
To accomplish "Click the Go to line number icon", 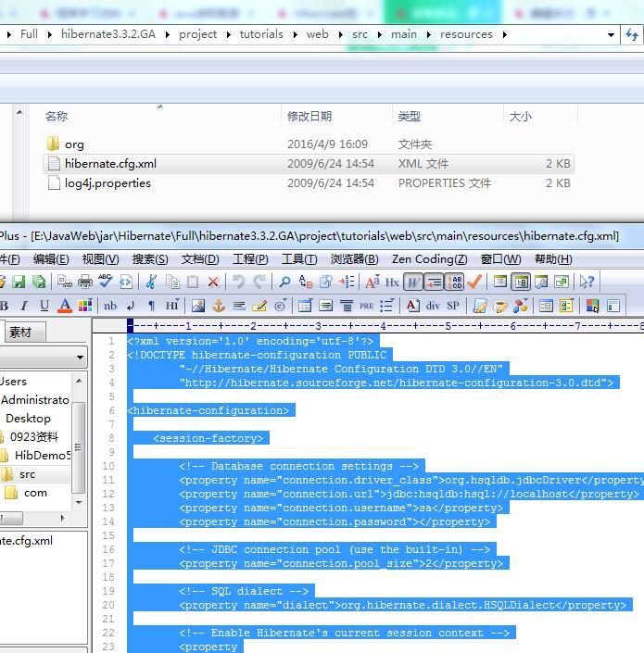I will (x=347, y=282).
